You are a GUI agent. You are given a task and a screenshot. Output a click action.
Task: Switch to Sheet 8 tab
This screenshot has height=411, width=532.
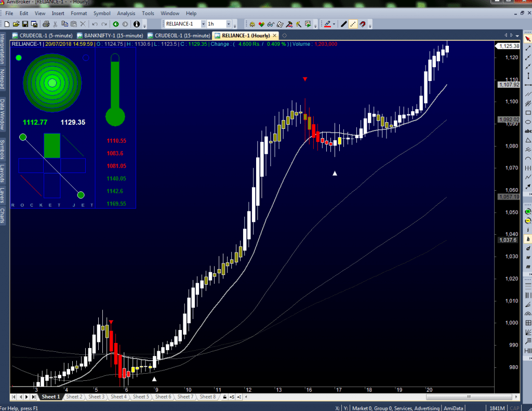click(x=208, y=397)
